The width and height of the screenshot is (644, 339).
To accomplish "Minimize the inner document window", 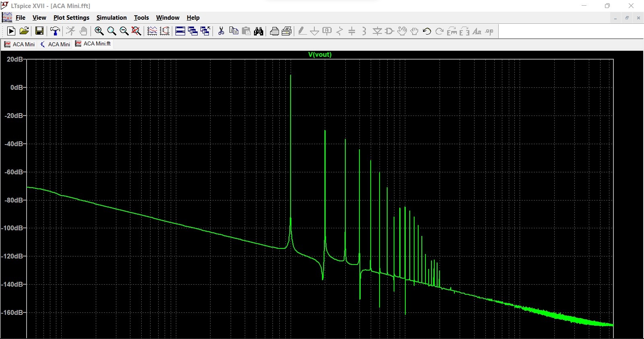I will 615,18.
